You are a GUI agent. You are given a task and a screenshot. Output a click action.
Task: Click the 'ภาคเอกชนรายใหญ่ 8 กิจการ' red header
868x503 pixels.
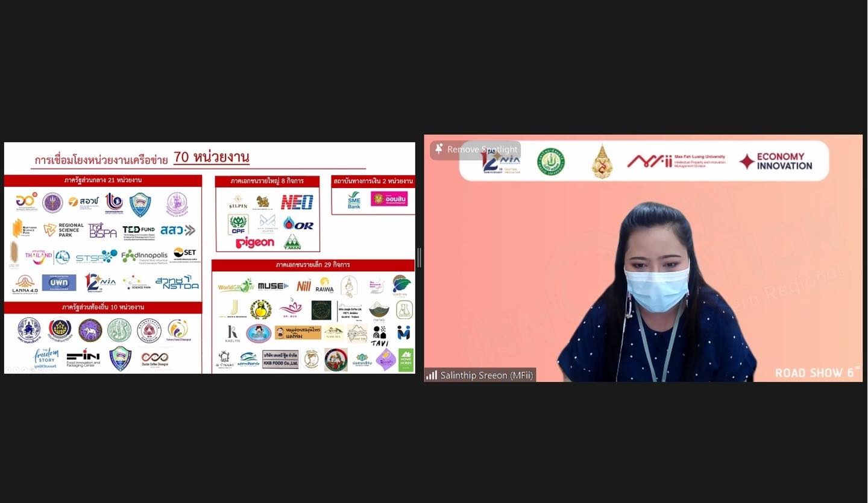(267, 181)
